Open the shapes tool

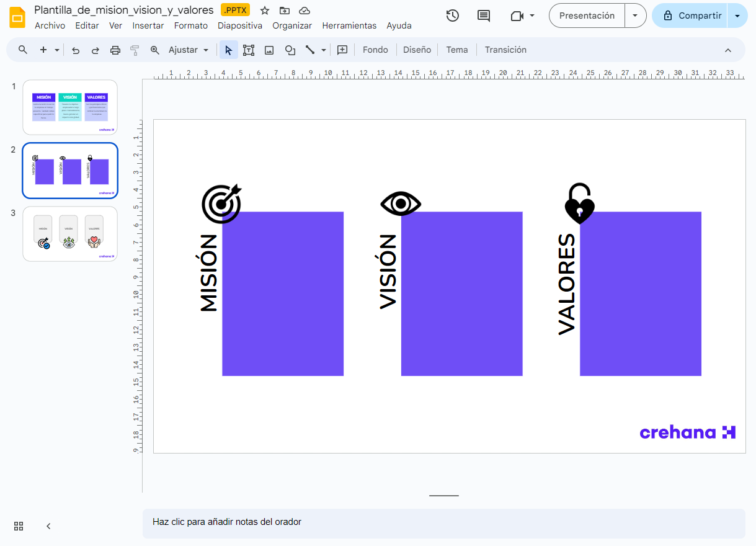click(290, 50)
